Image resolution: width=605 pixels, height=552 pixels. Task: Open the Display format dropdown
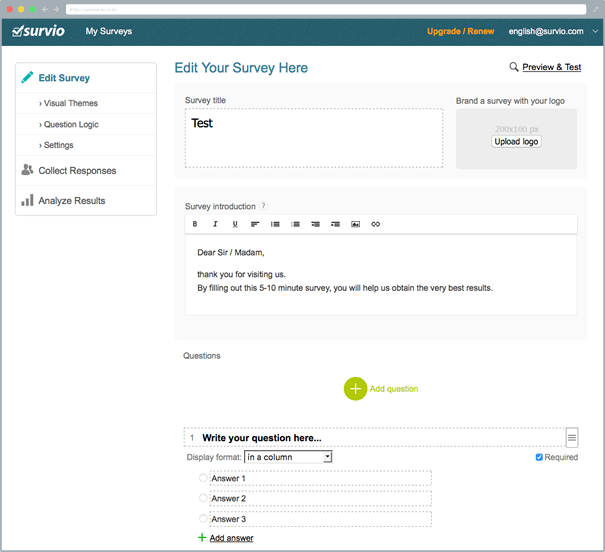[x=288, y=457]
